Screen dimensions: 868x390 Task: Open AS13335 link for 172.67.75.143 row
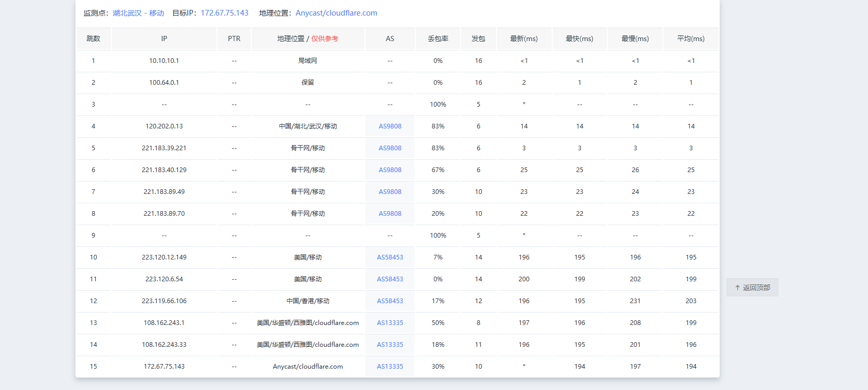(390, 367)
